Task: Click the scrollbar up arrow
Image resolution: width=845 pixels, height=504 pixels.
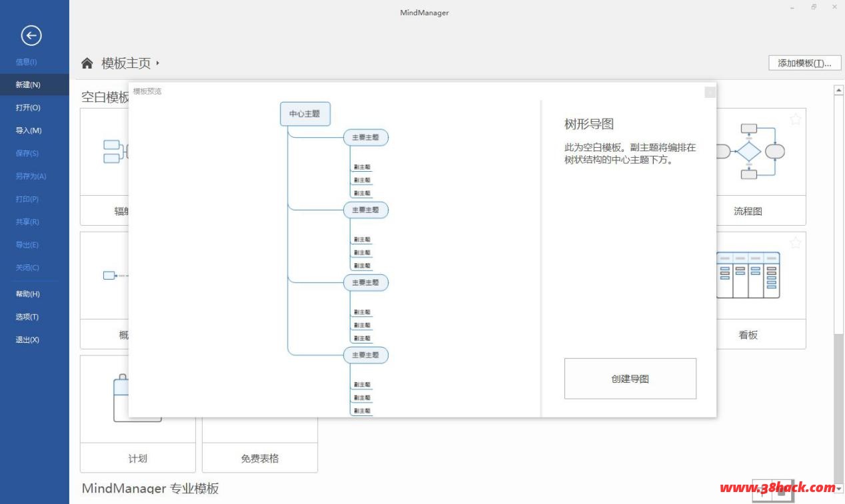Action: coord(839,90)
